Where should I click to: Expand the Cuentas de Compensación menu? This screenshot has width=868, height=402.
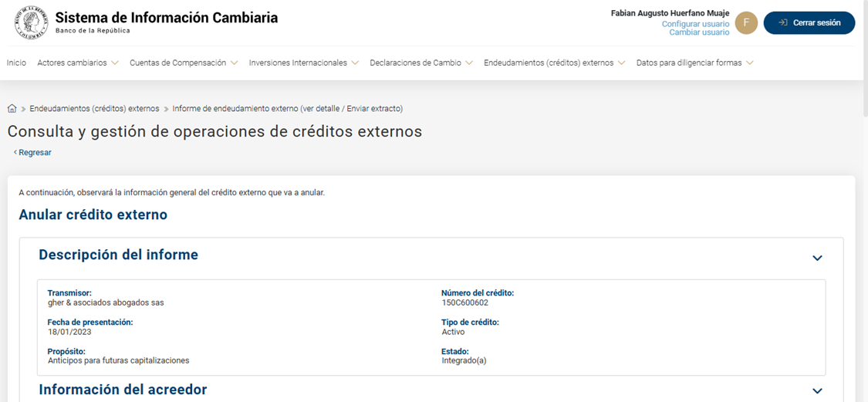click(183, 63)
